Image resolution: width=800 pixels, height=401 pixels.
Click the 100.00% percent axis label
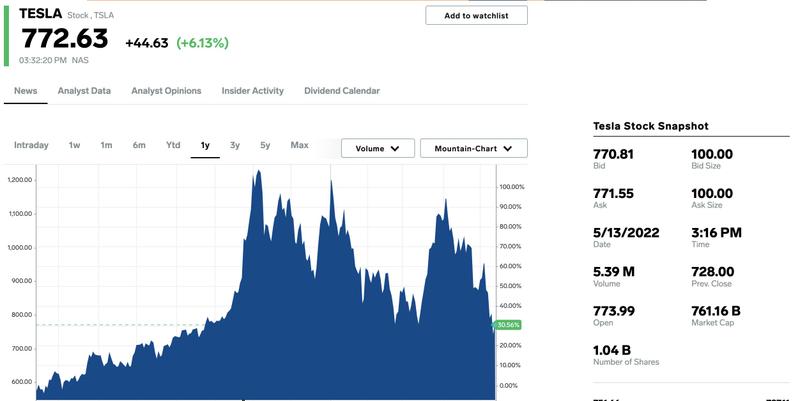512,187
